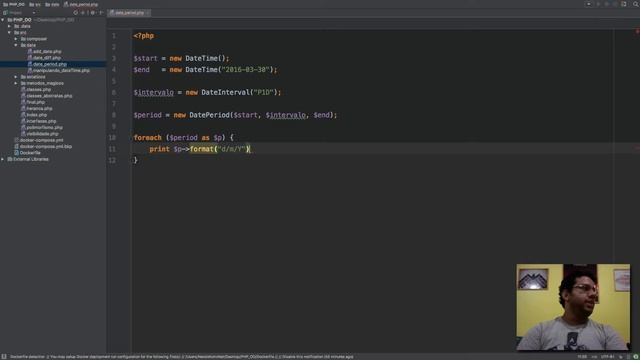The height and width of the screenshot is (360, 640).
Task: Open Dockerfile in the project tree
Action: [x=30, y=153]
